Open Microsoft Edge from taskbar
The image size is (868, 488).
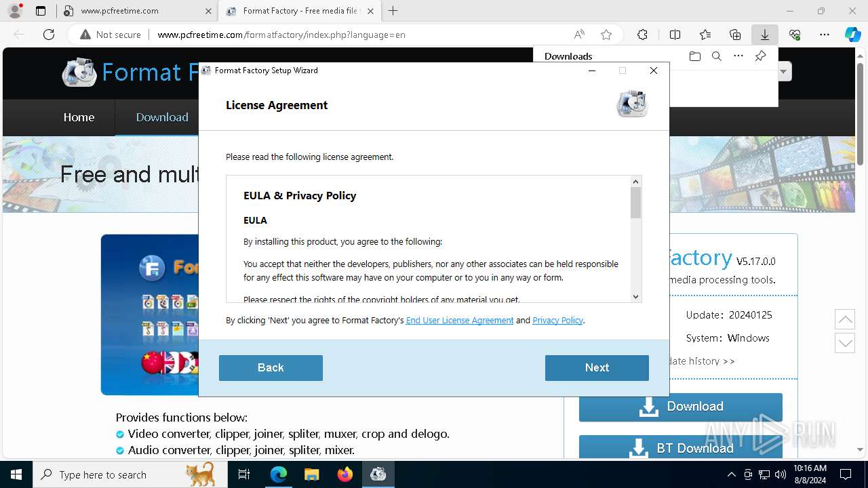point(279,474)
